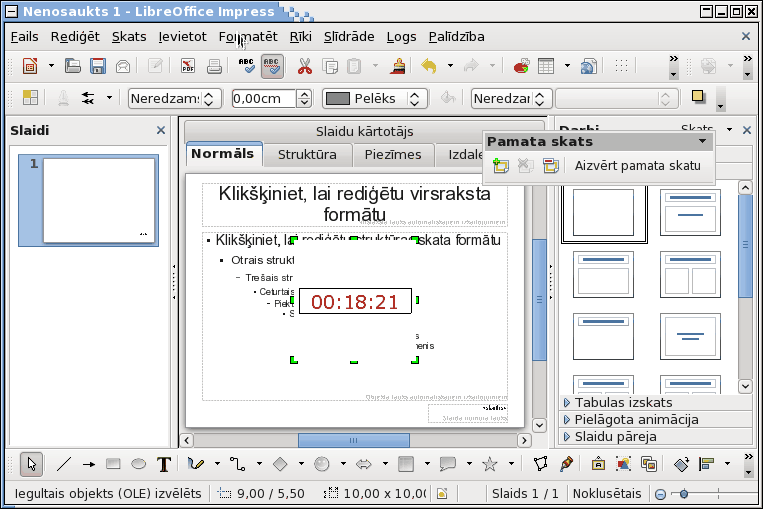Screen dimensions: 763x509
Task: Click the email document icon
Action: pyautogui.click(x=123, y=66)
